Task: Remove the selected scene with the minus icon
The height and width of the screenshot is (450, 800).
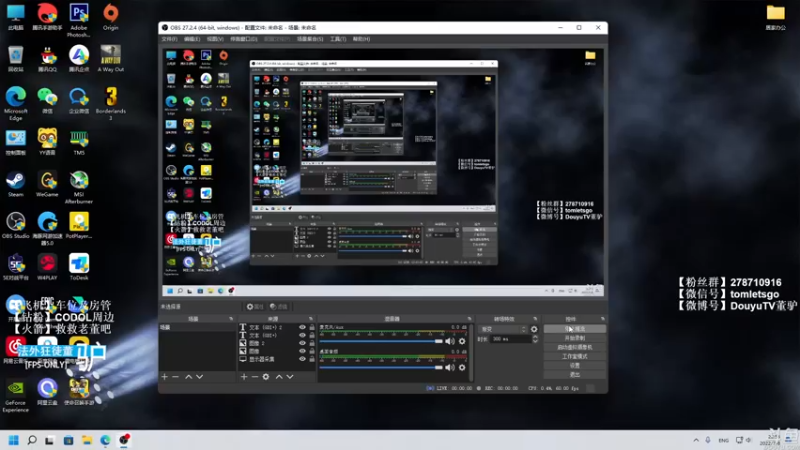Action: click(176, 377)
